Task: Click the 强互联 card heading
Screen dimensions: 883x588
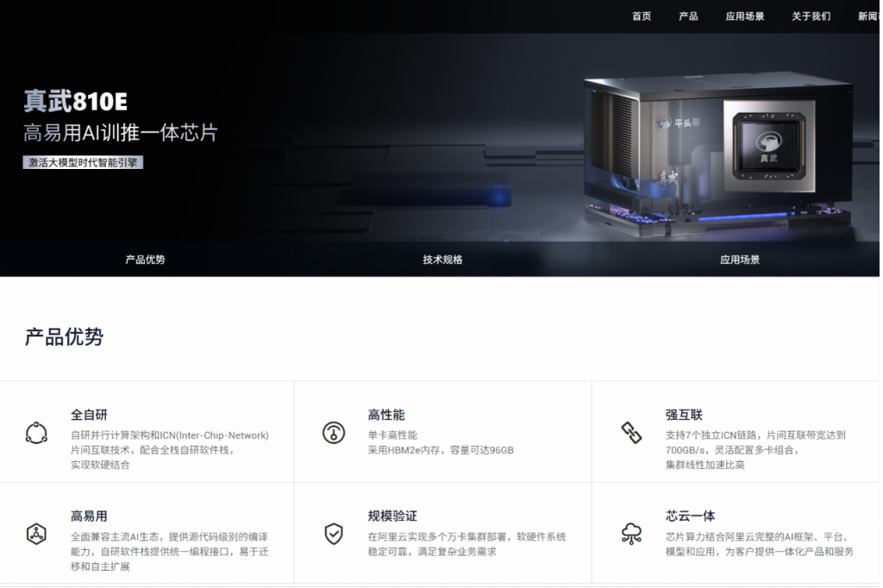Action: pyautogui.click(x=684, y=415)
